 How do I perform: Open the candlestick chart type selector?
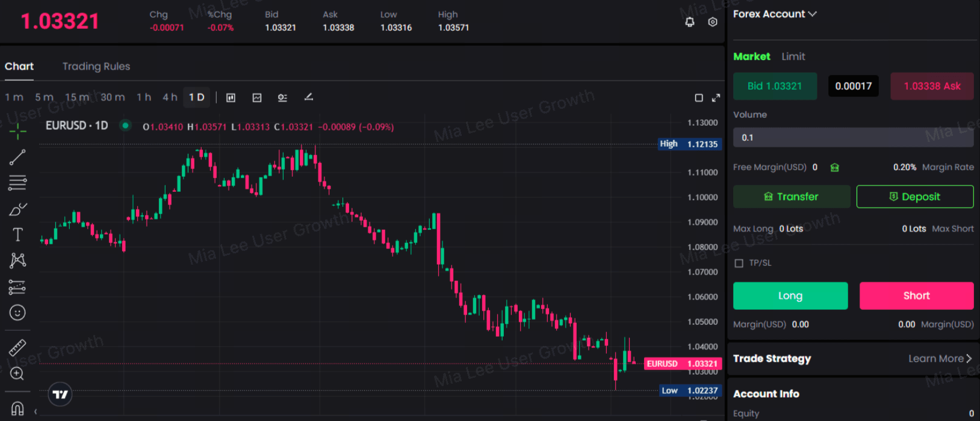coord(231,97)
